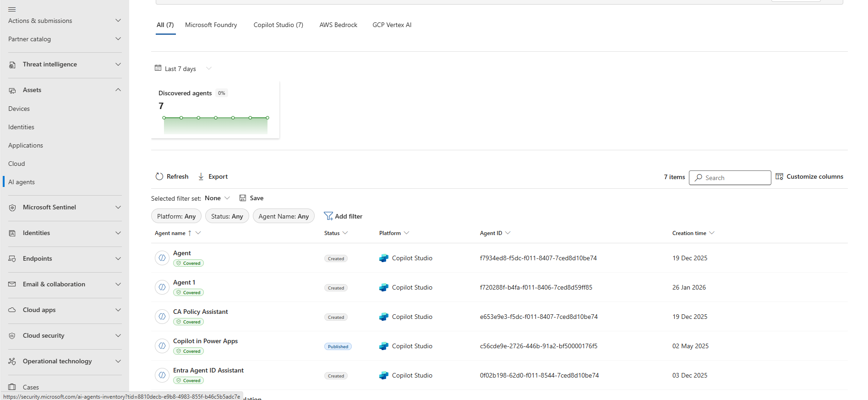868x400 pixels.
Task: Open the Selected filter set dropdown
Action: 217,198
